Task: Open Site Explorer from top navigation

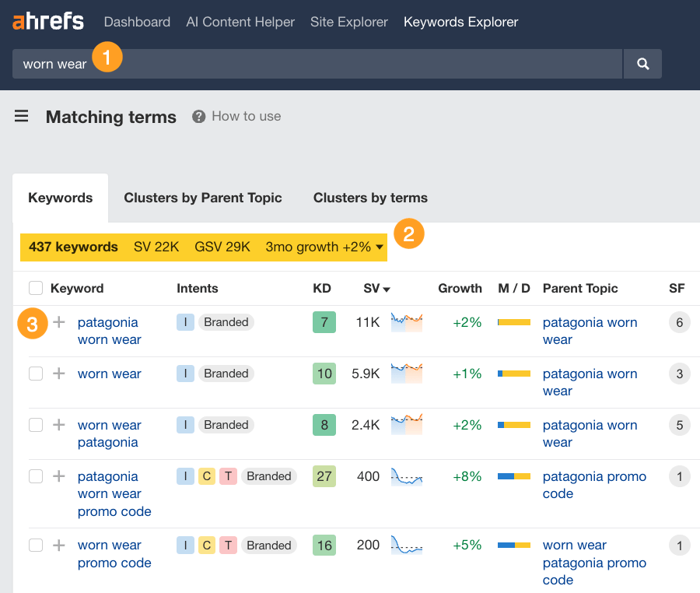Action: pyautogui.click(x=348, y=22)
